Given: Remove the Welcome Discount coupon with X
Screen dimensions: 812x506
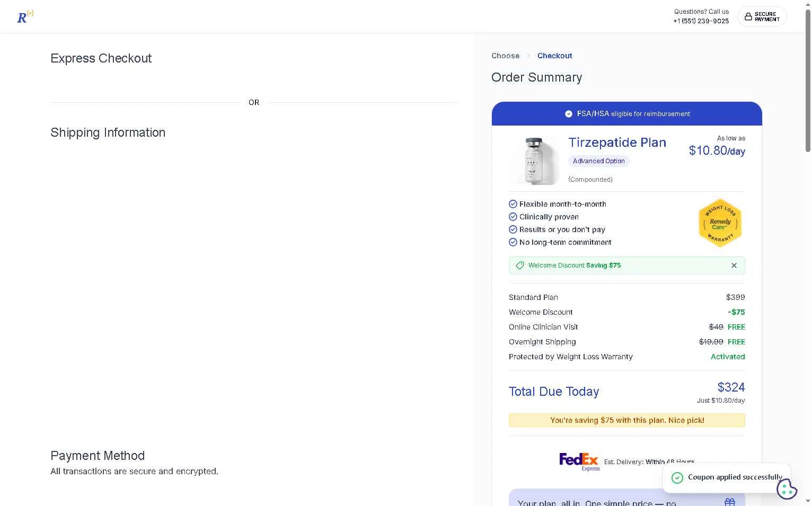Looking at the screenshot, I should 734,265.
